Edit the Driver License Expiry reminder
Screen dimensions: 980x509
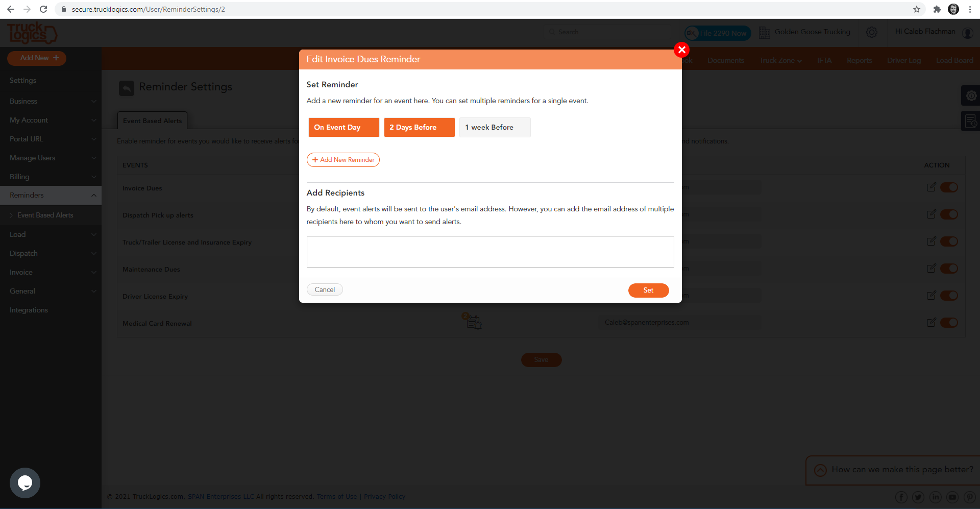pos(931,296)
